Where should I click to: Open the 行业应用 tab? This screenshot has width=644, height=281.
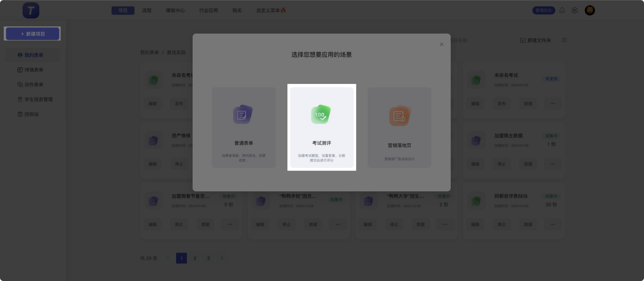(208, 10)
